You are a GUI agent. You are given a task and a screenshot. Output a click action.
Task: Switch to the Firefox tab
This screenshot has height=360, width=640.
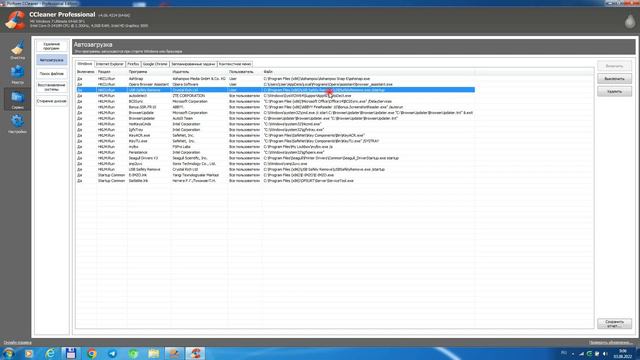(x=133, y=64)
